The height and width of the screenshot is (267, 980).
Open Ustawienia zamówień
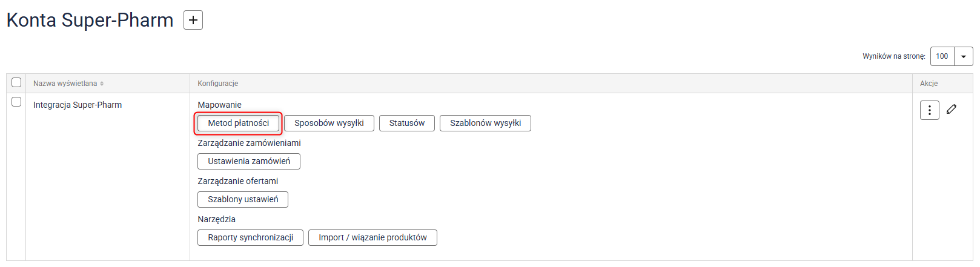click(249, 161)
